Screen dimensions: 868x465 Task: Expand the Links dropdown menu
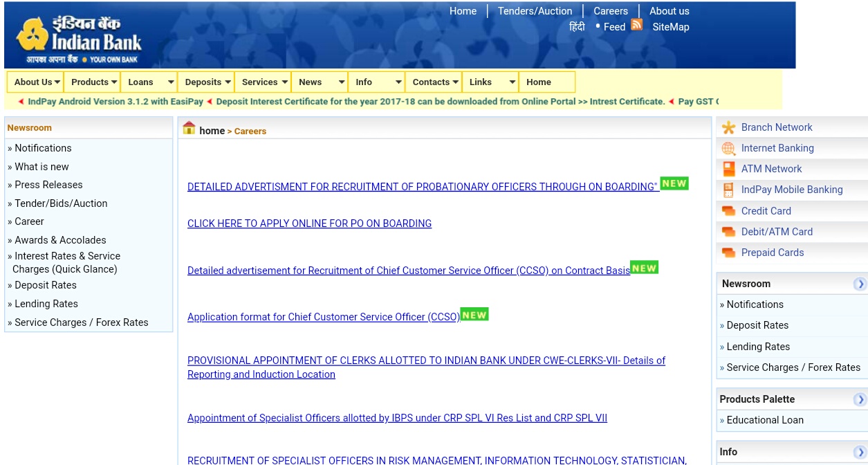pos(490,82)
